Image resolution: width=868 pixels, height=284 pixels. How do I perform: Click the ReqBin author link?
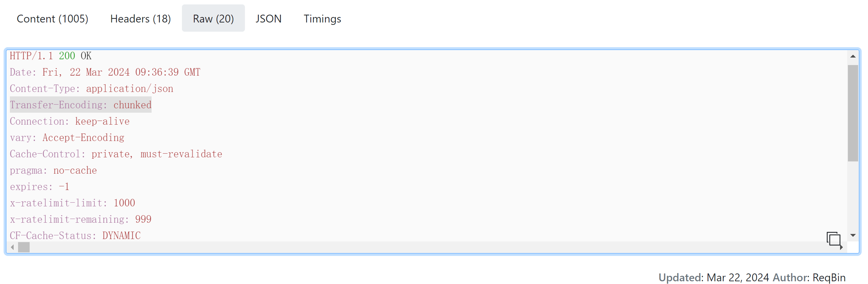[x=829, y=278]
